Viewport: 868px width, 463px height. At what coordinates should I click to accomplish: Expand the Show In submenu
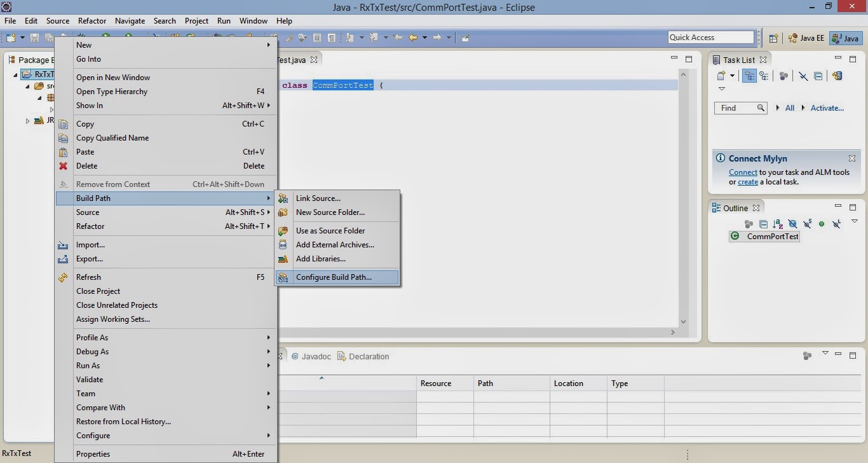point(166,106)
